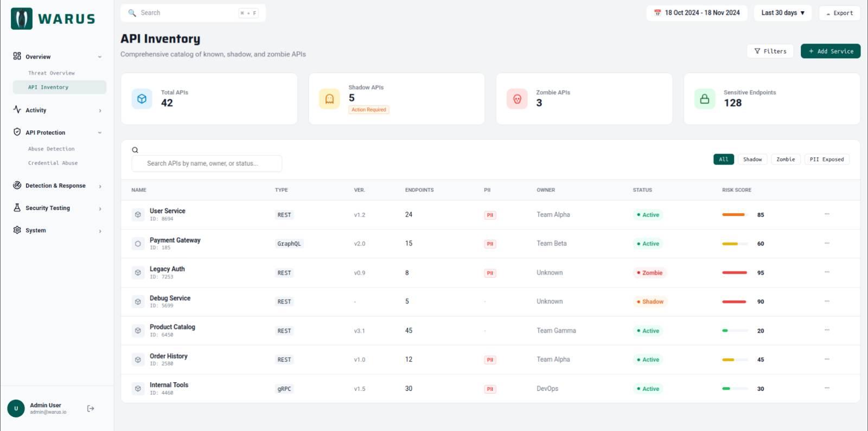The height and width of the screenshot is (431, 868).
Task: Click the DevOps owner cell
Action: pyautogui.click(x=547, y=389)
